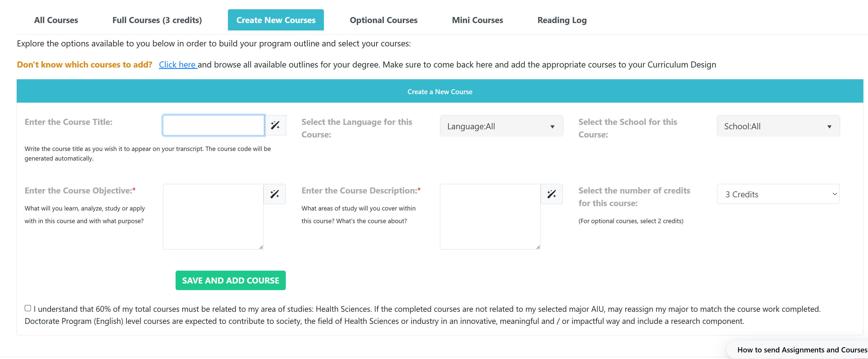Image resolution: width=868 pixels, height=359 pixels.
Task: Focus the Course Title input field
Action: point(213,125)
